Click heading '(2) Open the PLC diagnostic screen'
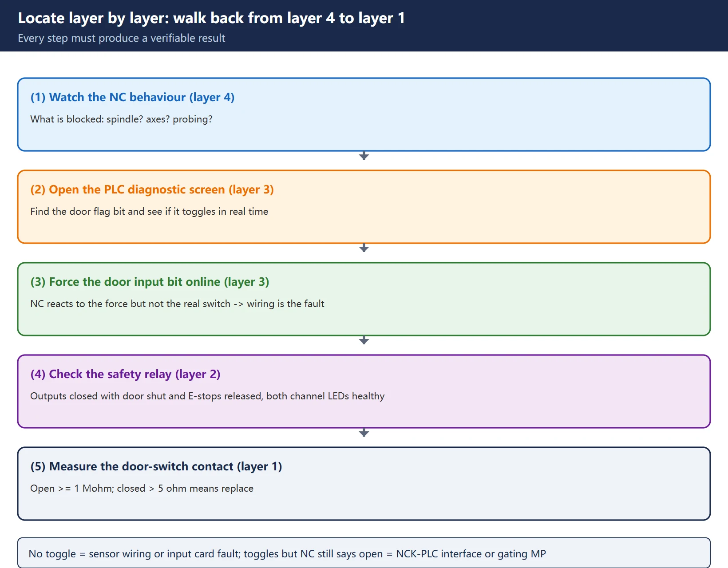 [x=152, y=189]
